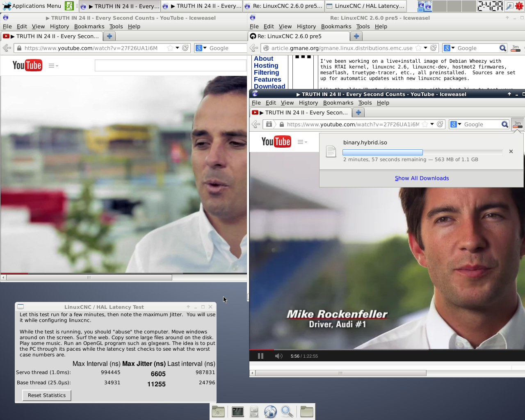Open the desktop folder icon in dock
The image size is (525, 420).
218,411
